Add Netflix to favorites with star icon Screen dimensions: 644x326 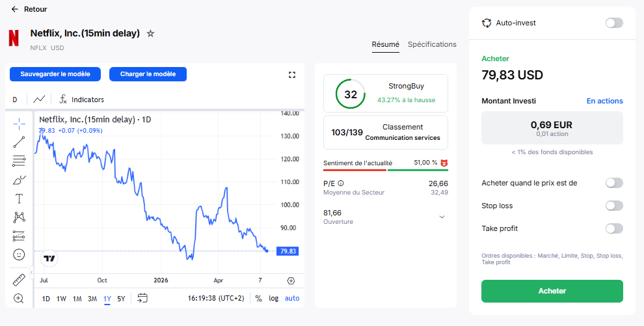pyautogui.click(x=151, y=34)
